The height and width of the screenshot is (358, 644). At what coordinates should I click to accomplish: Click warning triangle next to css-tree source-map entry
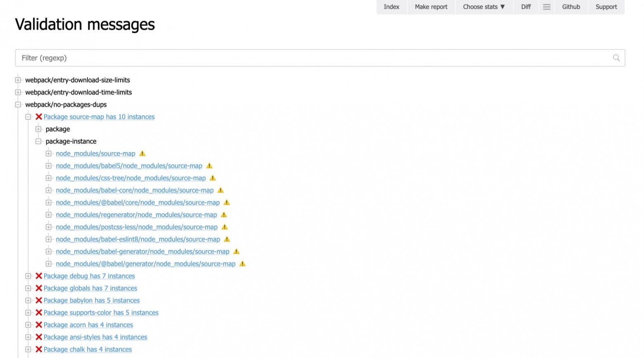[x=213, y=178]
